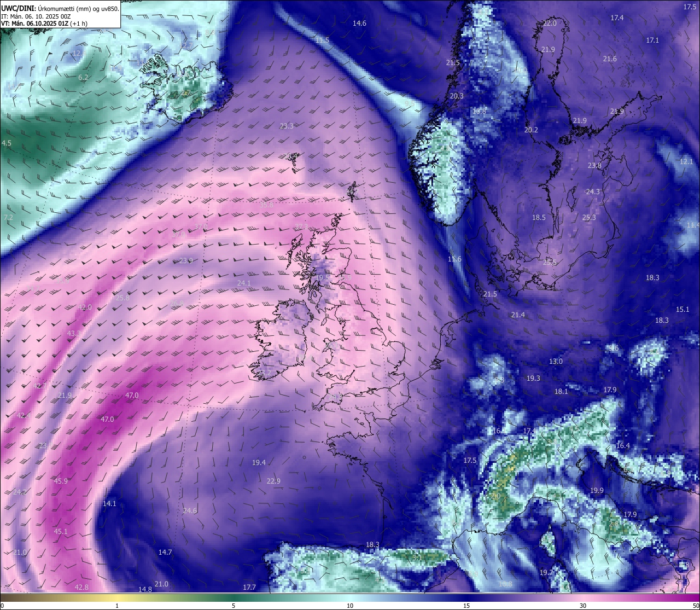This screenshot has height=610, width=700.
Task: Click the color scale label 5
Action: 234,606
